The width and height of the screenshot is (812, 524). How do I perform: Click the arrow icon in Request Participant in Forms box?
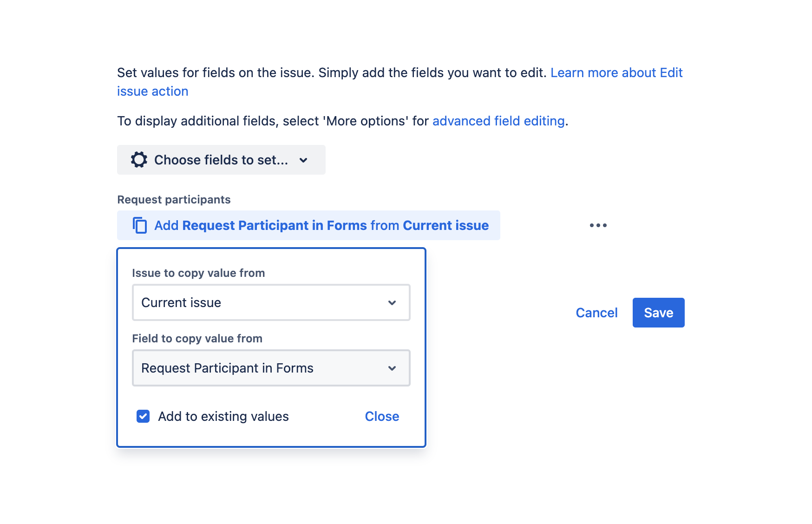[392, 368]
